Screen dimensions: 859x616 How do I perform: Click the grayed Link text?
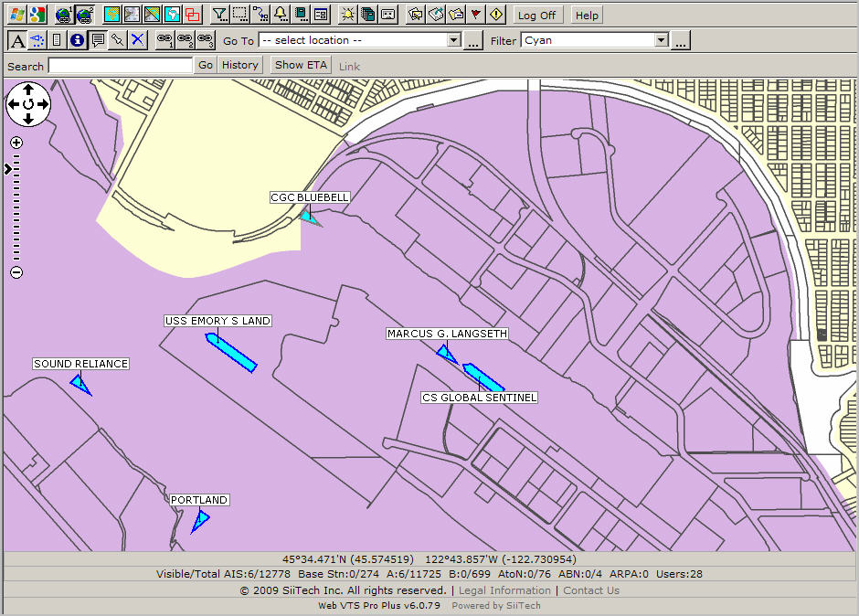coord(349,67)
